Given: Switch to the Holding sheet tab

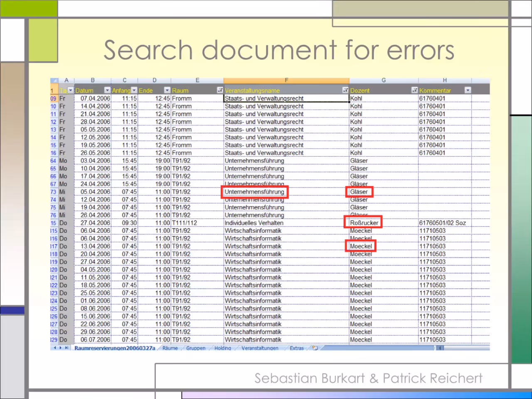Looking at the screenshot, I should coord(223,348).
